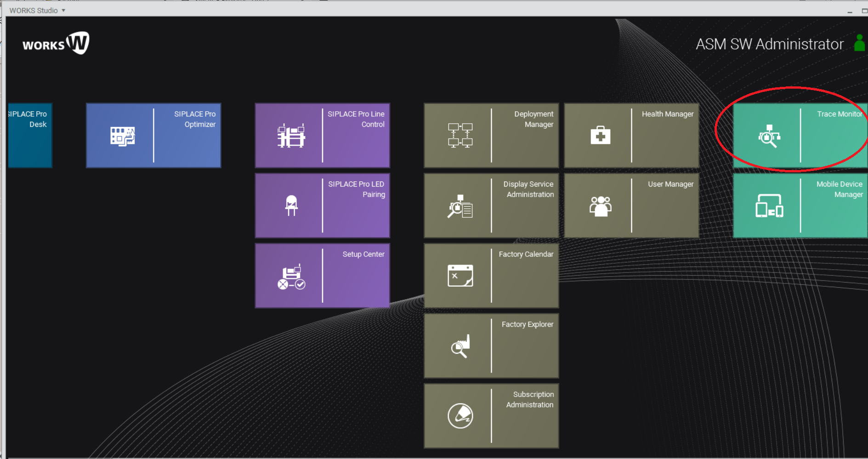Click the Deployment Manager network icon

(x=460, y=135)
